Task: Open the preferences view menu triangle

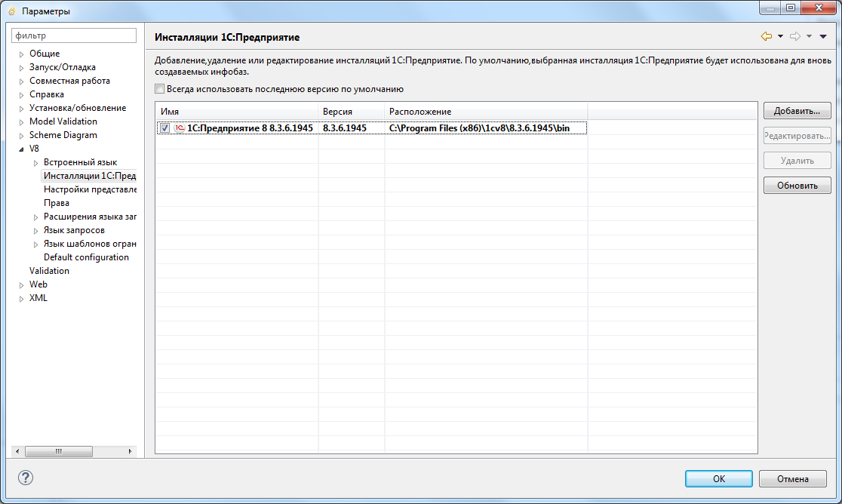Action: (x=823, y=36)
